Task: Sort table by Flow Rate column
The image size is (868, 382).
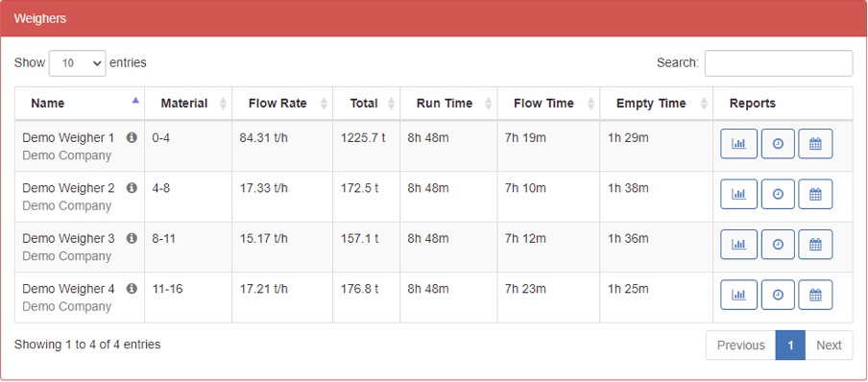Action: (x=282, y=104)
